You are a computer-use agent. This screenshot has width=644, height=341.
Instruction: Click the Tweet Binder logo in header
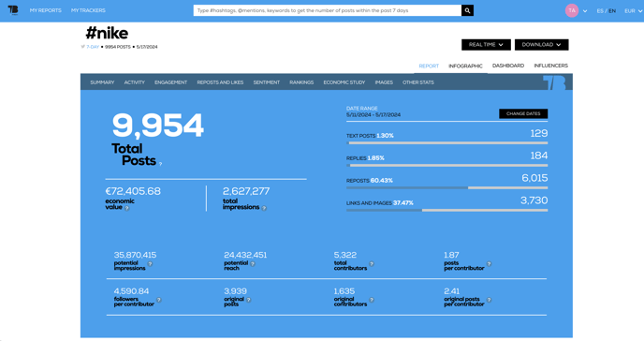(13, 10)
